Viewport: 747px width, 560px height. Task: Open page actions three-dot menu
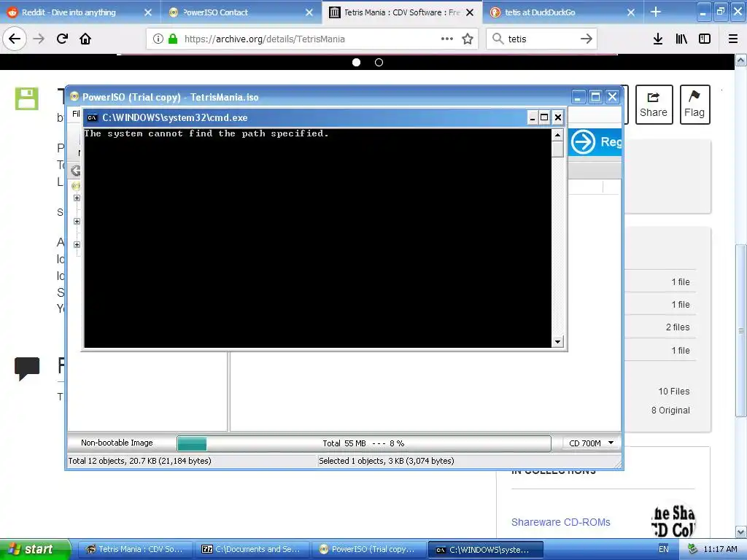(447, 39)
